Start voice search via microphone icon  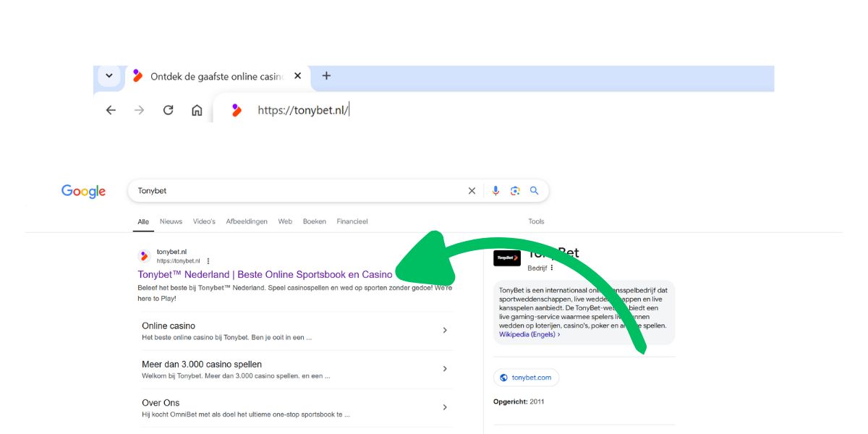coord(495,191)
